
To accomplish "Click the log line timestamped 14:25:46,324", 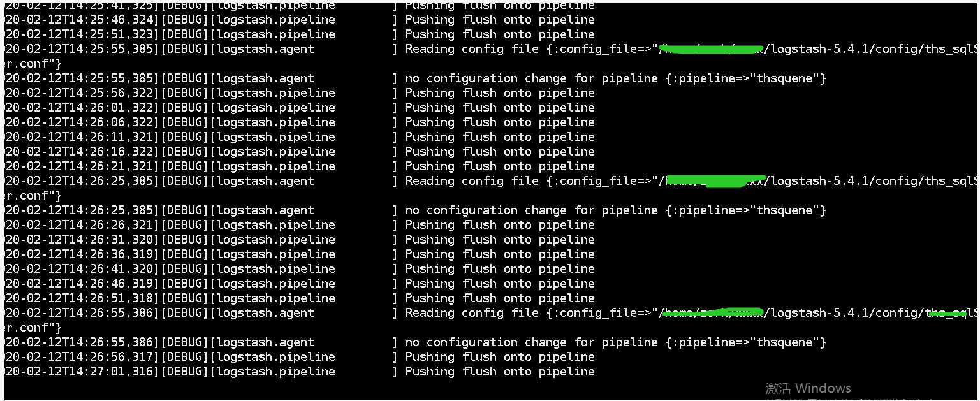I will click(x=300, y=20).
